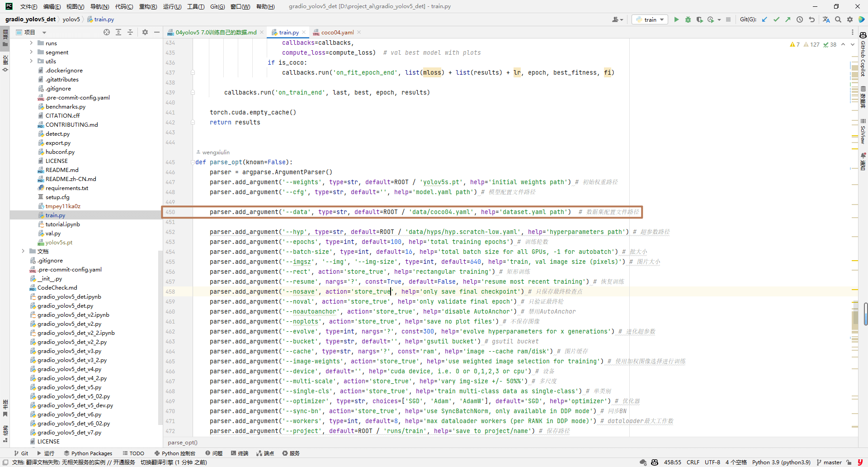Expand the 文档 folder
Screen dimensions: 868x467
pos(23,251)
